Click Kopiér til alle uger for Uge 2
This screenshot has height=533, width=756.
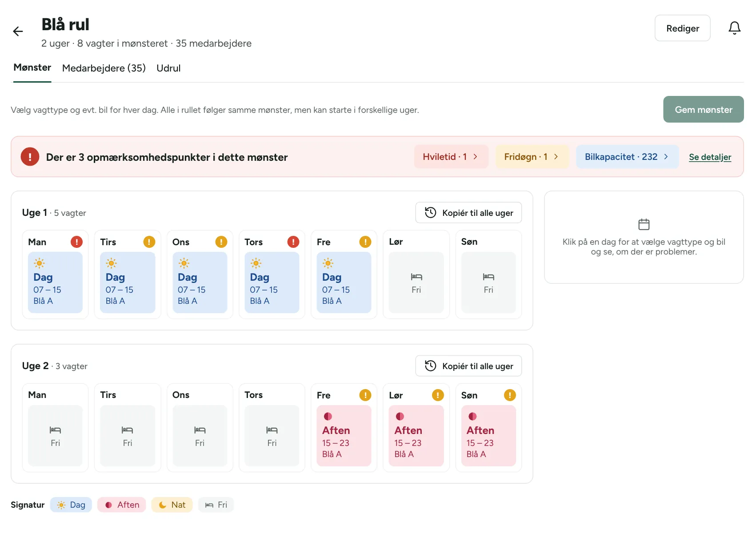(x=468, y=366)
